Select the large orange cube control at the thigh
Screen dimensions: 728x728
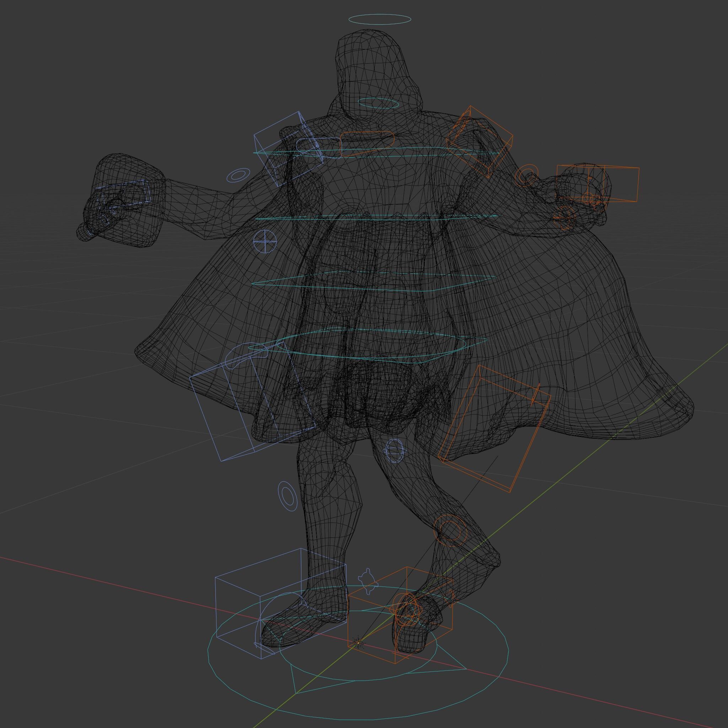coord(495,428)
